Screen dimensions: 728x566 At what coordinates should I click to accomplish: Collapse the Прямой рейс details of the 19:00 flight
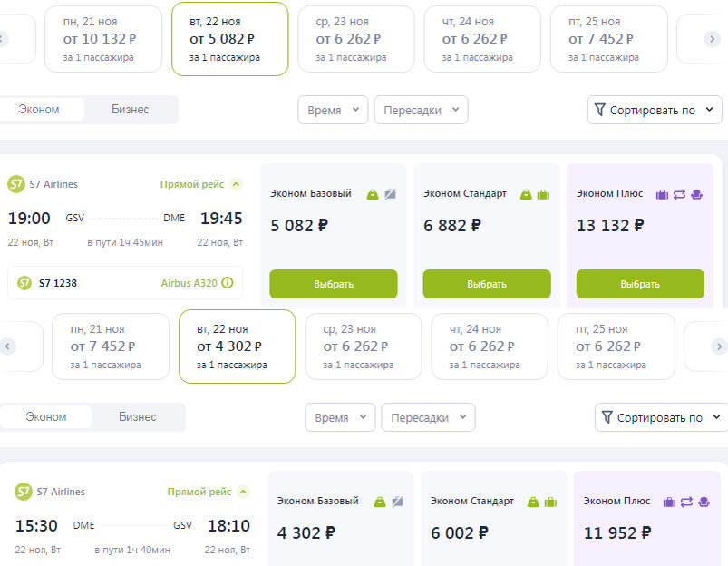coord(237,184)
